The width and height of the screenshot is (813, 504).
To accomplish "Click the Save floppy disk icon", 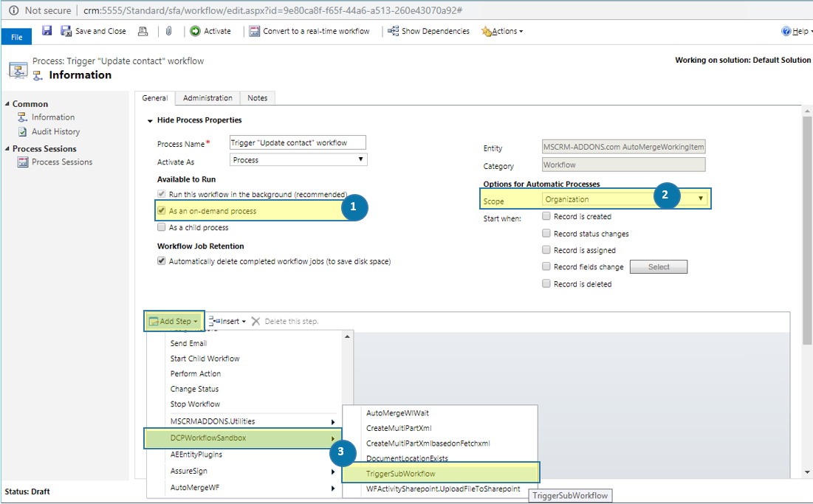I will pos(47,30).
